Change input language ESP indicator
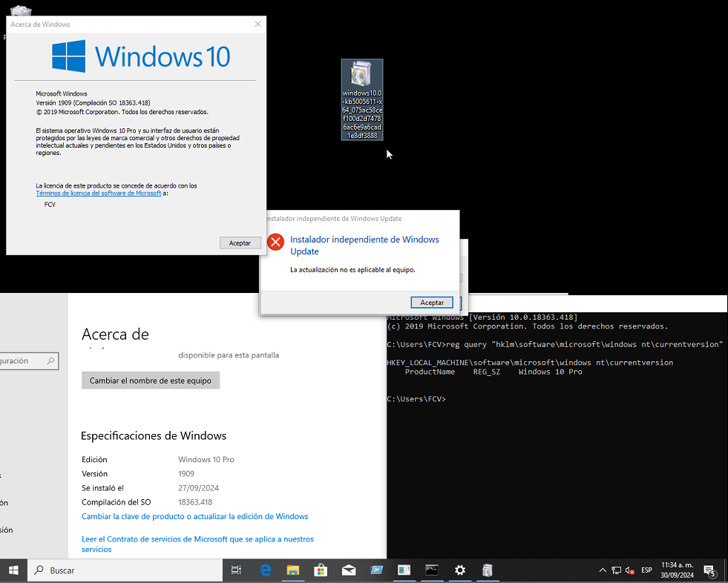 [647, 570]
